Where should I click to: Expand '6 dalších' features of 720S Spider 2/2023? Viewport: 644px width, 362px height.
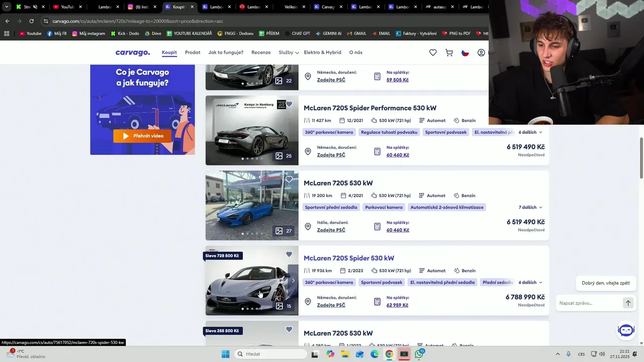point(530,283)
